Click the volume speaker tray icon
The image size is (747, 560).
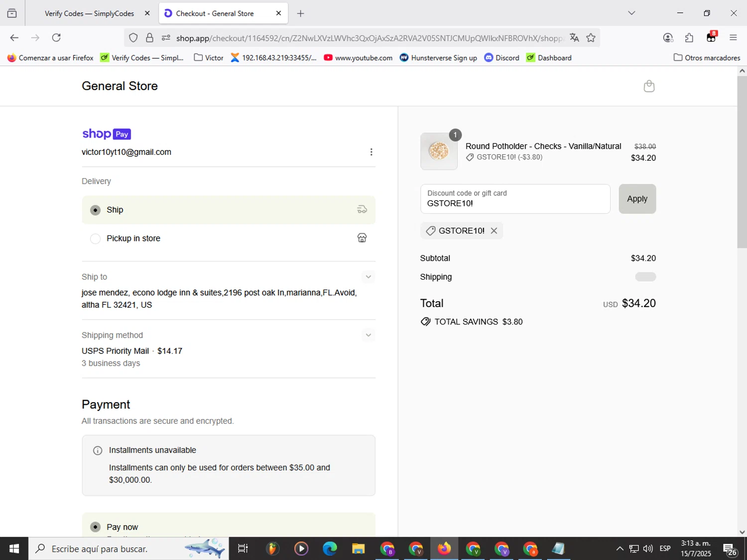click(x=648, y=549)
